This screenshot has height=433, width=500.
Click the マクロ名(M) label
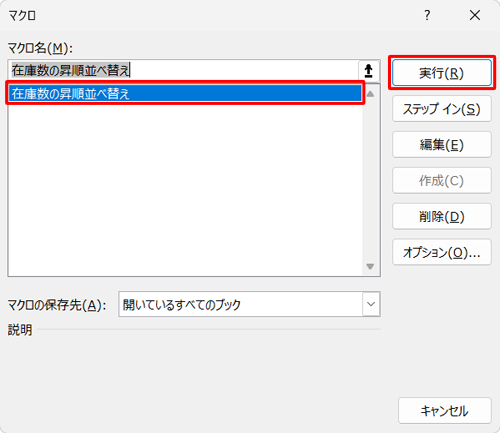click(40, 49)
